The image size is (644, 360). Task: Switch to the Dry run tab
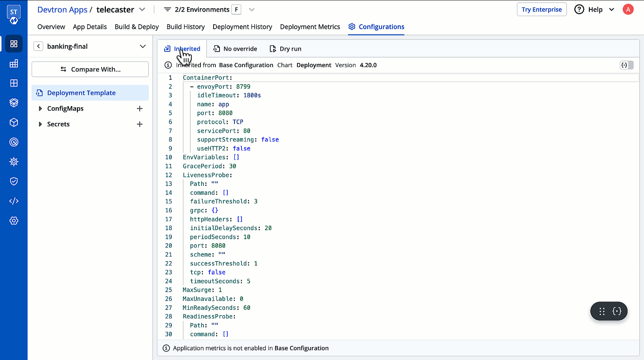click(x=285, y=49)
